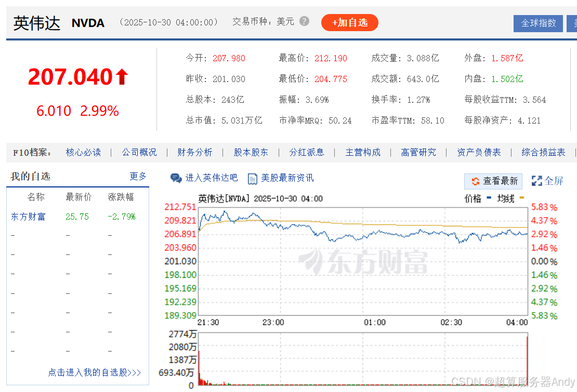The height and width of the screenshot is (392, 577).
Task: Open the 核心必读 F10 tab
Action: coord(83,153)
